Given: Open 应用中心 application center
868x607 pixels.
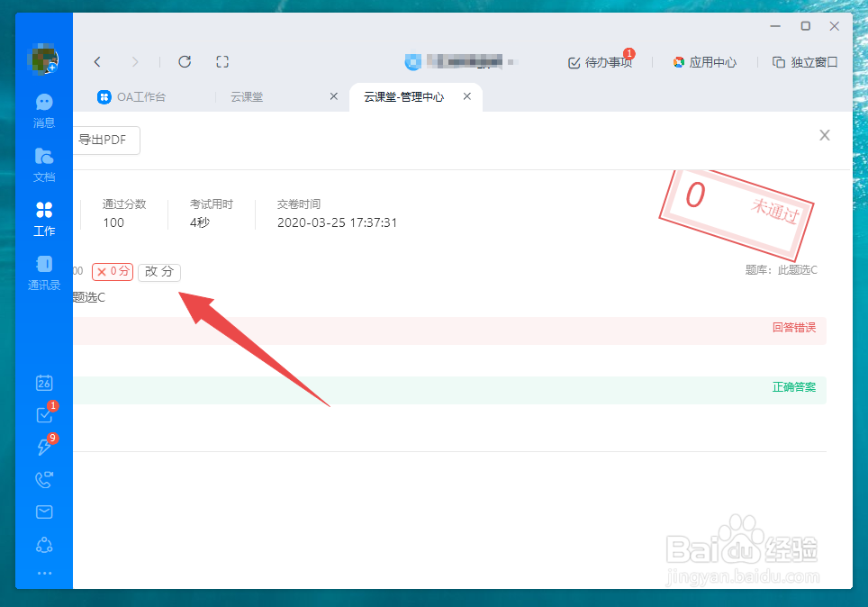Looking at the screenshot, I should (x=705, y=61).
